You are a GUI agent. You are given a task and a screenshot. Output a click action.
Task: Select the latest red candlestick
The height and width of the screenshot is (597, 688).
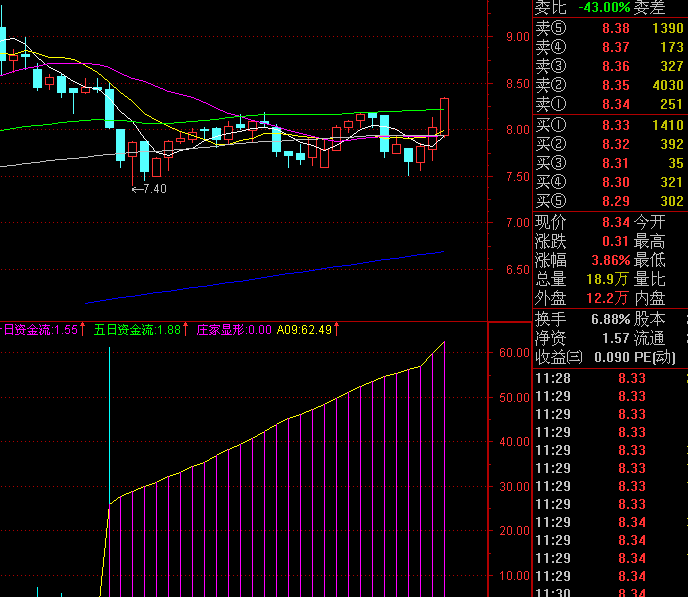(444, 117)
